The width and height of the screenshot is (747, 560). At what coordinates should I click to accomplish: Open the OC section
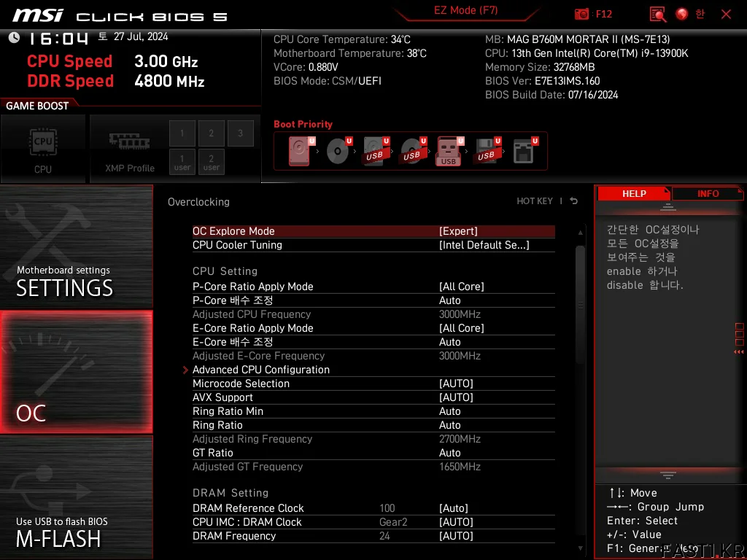click(x=76, y=372)
